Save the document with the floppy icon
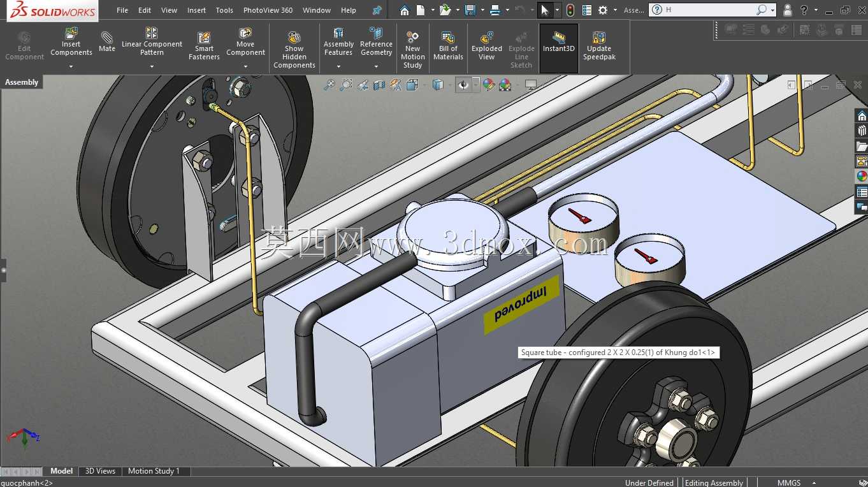The image size is (868, 487). tap(470, 10)
